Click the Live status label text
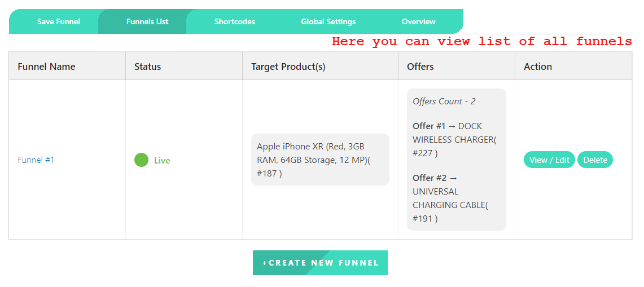The height and width of the screenshot is (287, 644). pos(162,161)
